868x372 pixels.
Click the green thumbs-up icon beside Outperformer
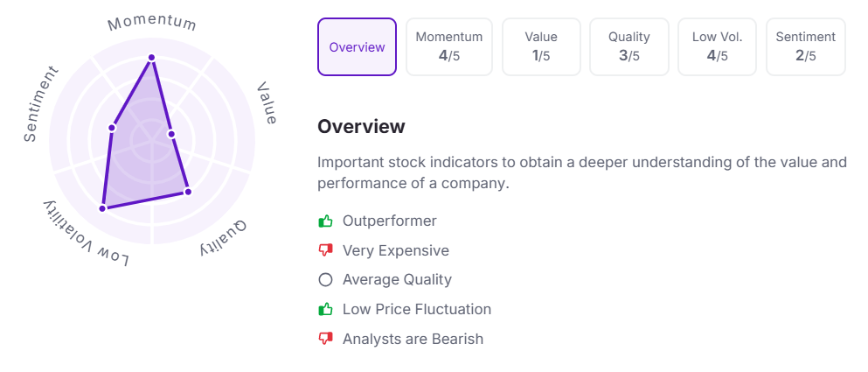[x=325, y=221]
